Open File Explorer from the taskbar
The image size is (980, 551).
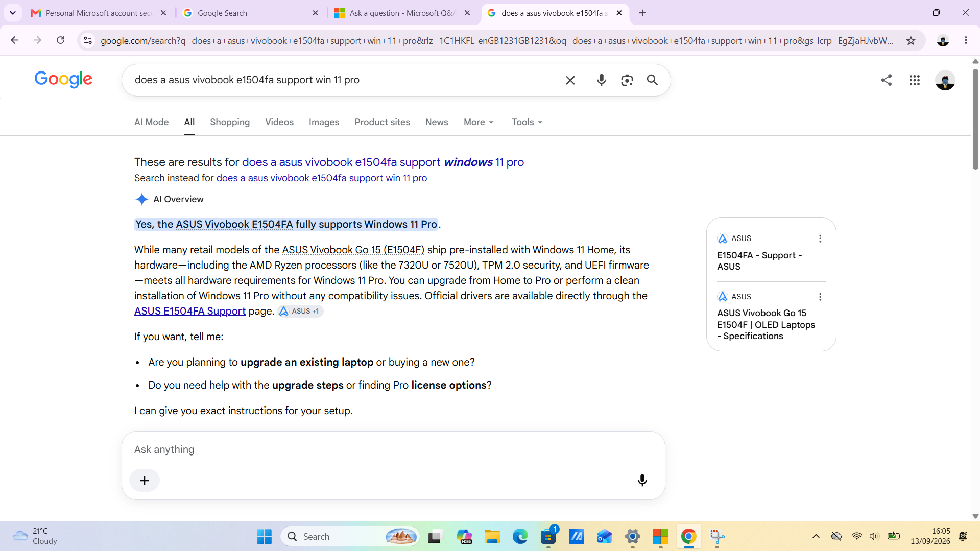[492, 537]
